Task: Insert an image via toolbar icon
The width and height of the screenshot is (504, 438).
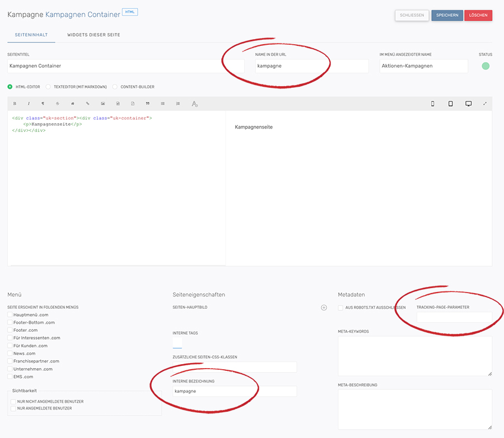Action: pyautogui.click(x=102, y=103)
